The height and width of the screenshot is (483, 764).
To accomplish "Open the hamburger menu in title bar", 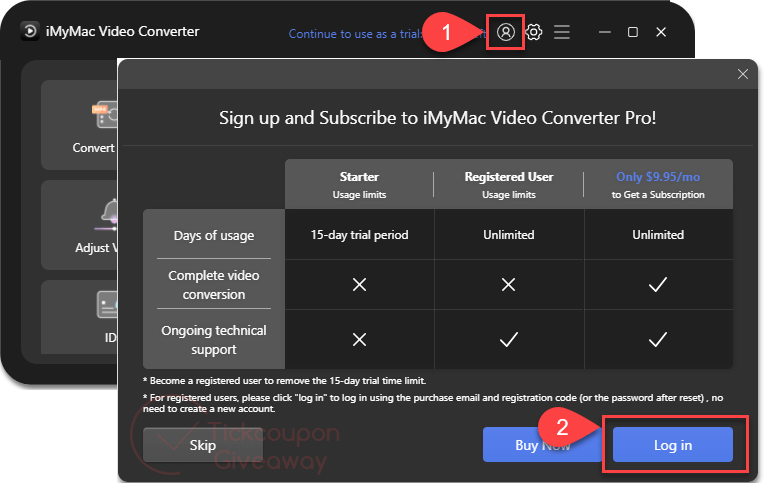I will pos(561,32).
